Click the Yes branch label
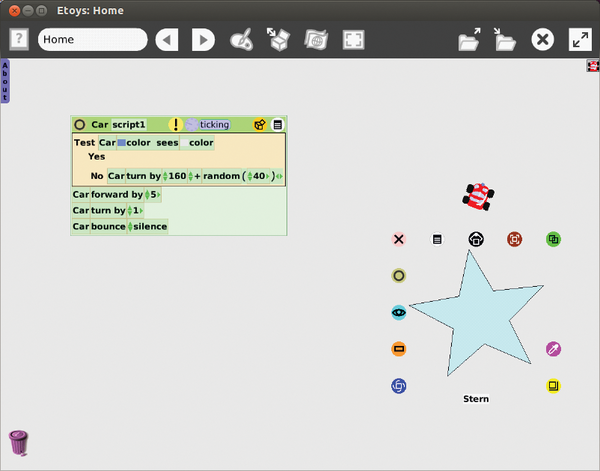The width and height of the screenshot is (600, 471). 96,156
